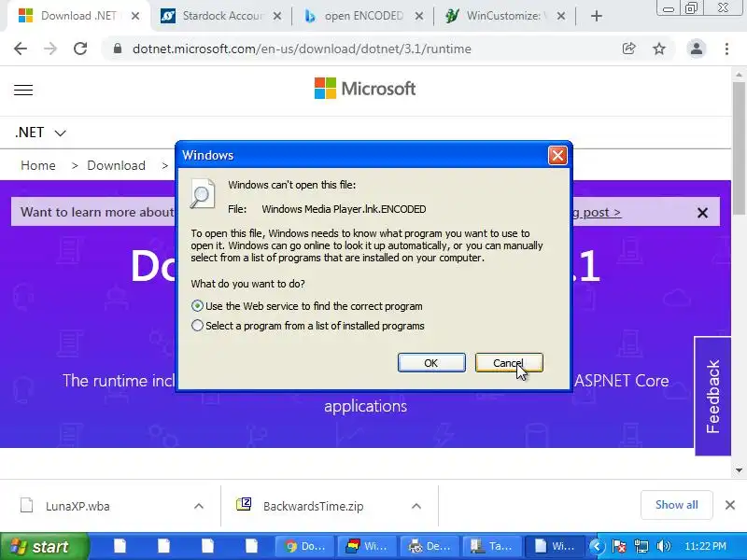The height and width of the screenshot is (560, 747).
Task: Open BackwardsTime.zip download options chevron
Action: 416,506
